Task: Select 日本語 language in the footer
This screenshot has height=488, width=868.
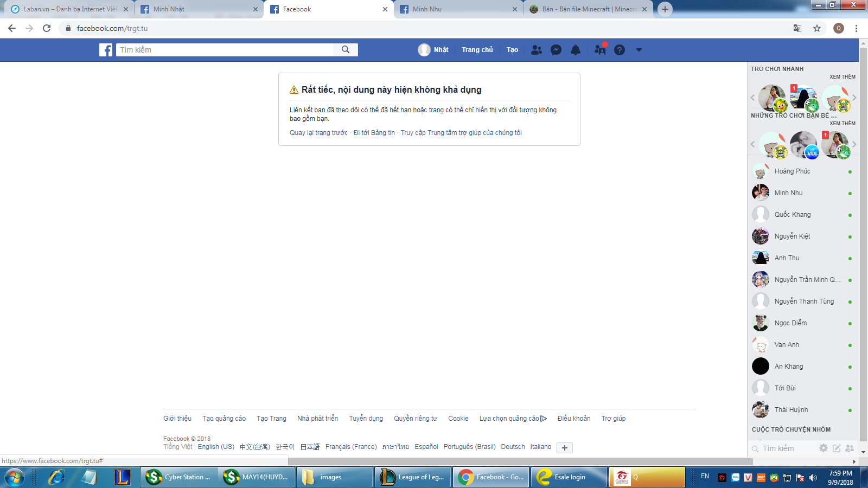Action: click(x=310, y=447)
